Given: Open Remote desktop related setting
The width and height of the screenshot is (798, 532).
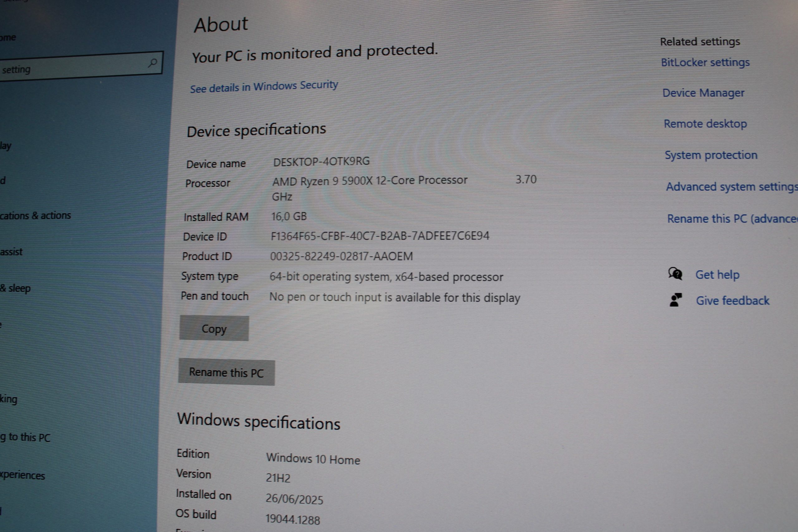Looking at the screenshot, I should (705, 124).
